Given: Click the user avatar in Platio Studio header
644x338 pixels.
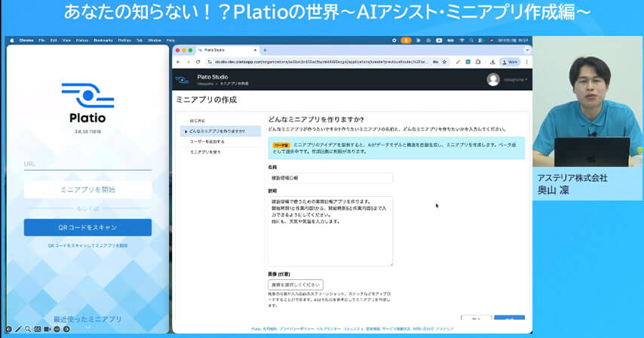Looking at the screenshot, I should click(x=493, y=80).
